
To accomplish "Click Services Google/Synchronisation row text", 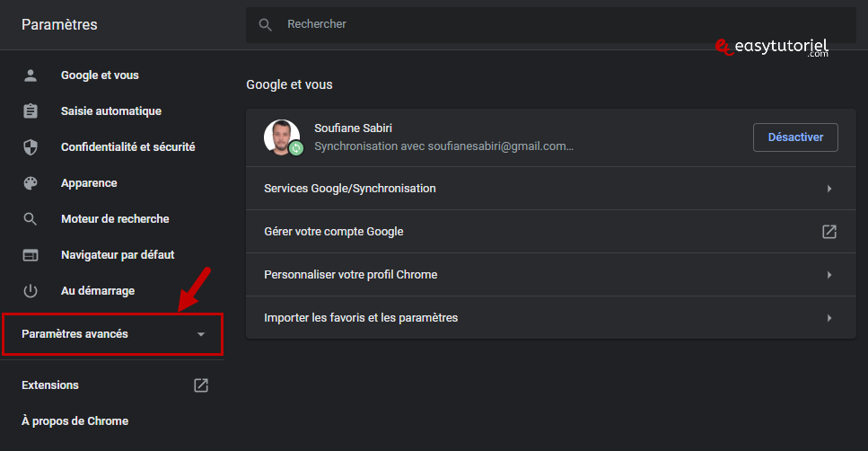I will click(x=350, y=189).
